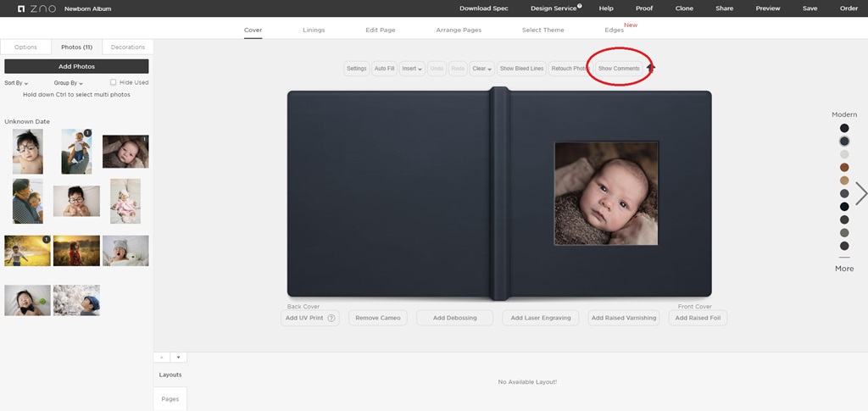Screen dimensions: 868x411
Task: Expand the Insert dropdown menu
Action: (412, 69)
